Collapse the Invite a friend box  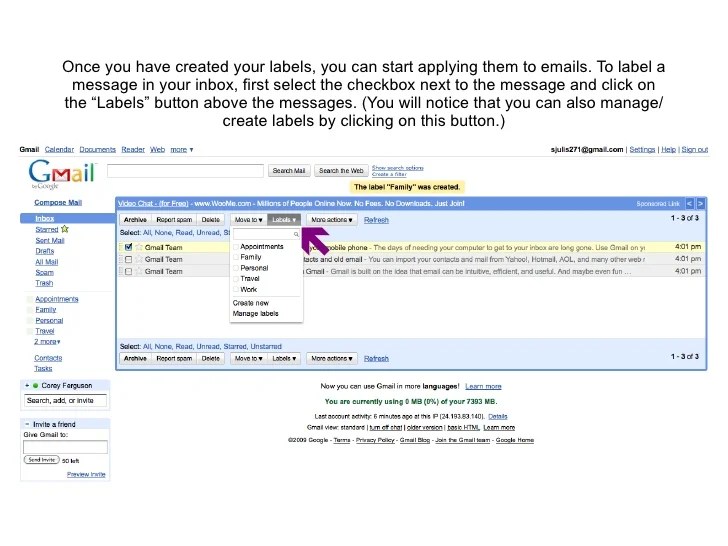(x=27, y=424)
